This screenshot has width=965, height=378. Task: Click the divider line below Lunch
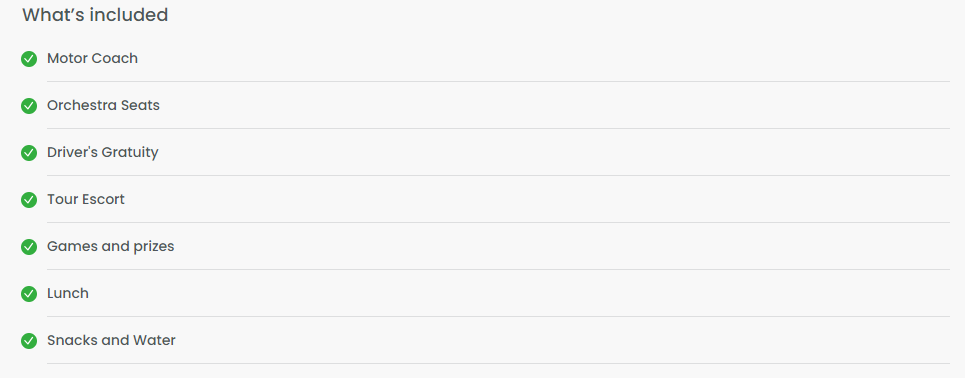coord(499,316)
